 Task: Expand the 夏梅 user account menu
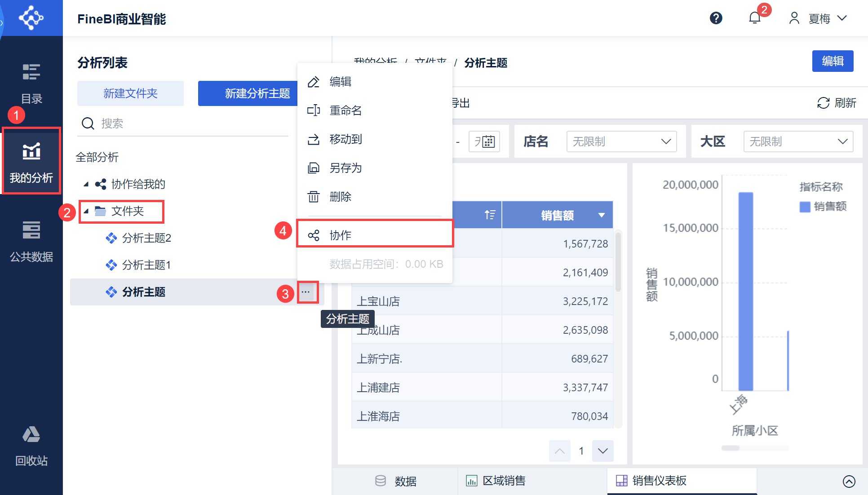[819, 18]
